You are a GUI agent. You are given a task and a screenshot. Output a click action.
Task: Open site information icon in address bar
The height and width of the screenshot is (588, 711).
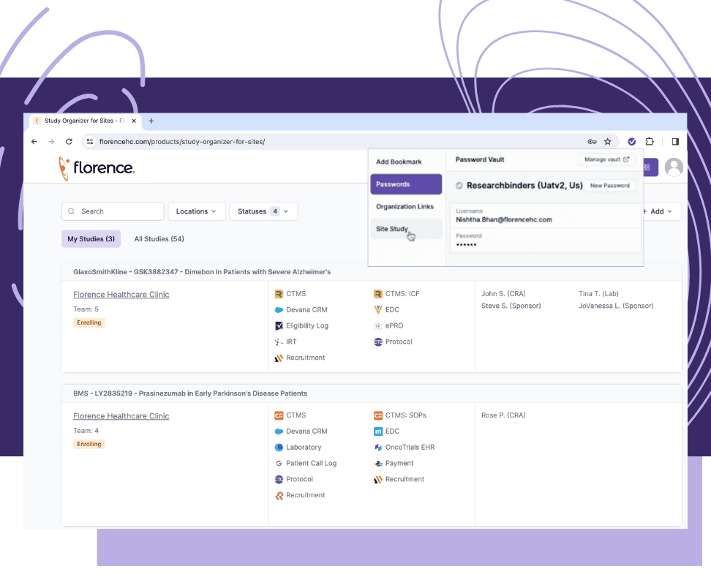tap(90, 141)
